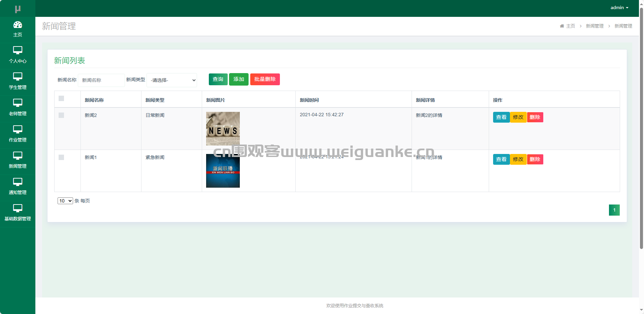This screenshot has width=644, height=314.
Task: View details with 查看 for 新闻2
Action: pyautogui.click(x=501, y=117)
